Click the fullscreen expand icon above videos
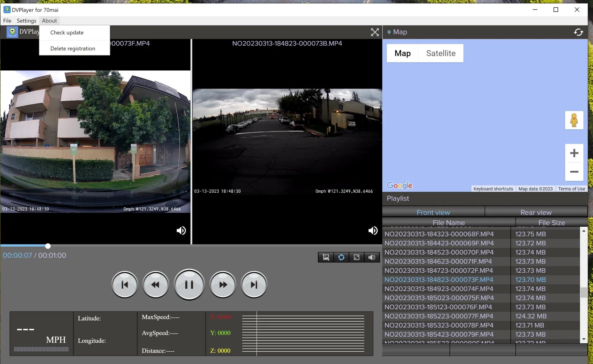Image resolution: width=593 pixels, height=364 pixels. [375, 32]
